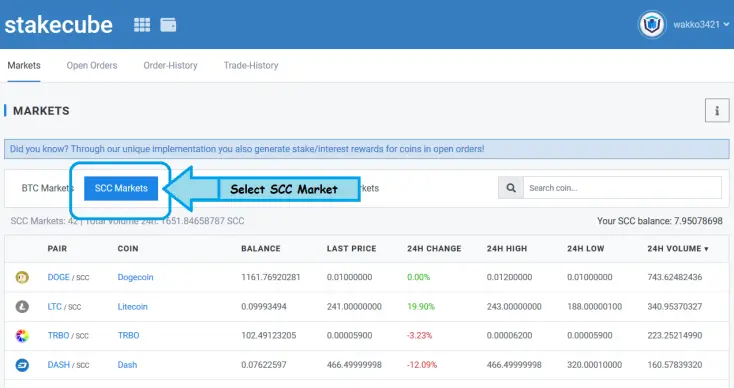The image size is (734, 388).
Task: Sort by 24H LOW column header
Action: 586,249
